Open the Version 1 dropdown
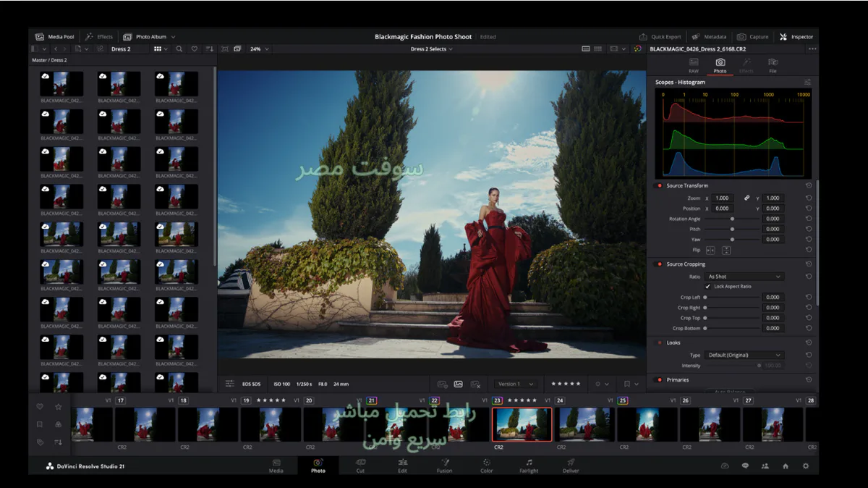The image size is (868, 488). (x=516, y=384)
